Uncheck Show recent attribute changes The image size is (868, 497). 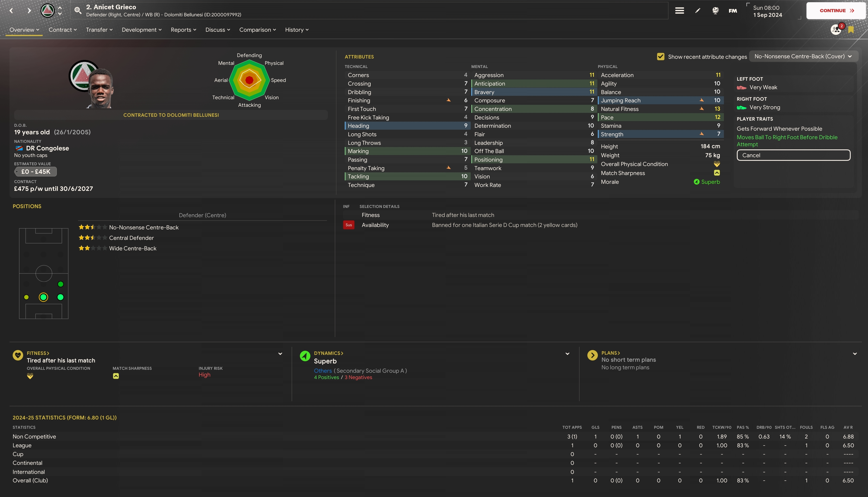(x=661, y=57)
